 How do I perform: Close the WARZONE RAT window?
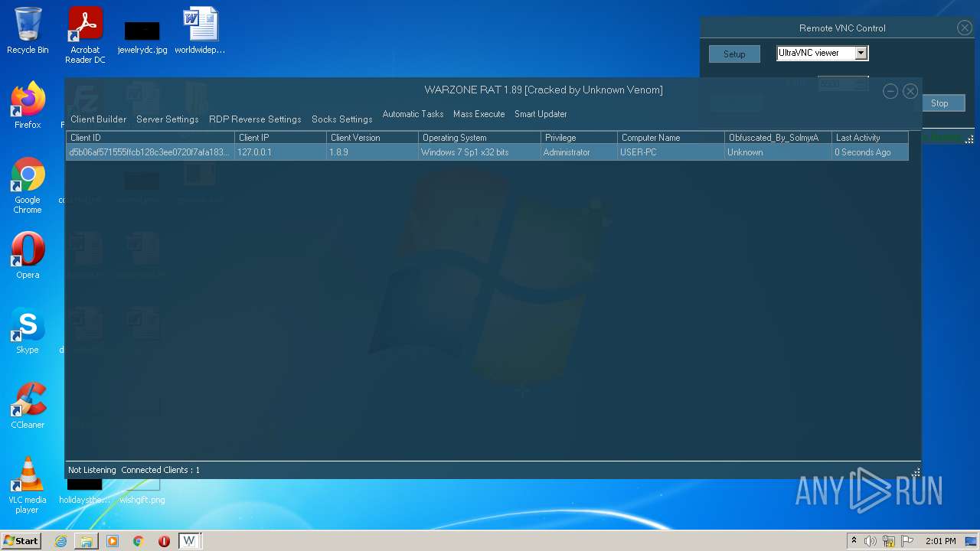pos(910,91)
